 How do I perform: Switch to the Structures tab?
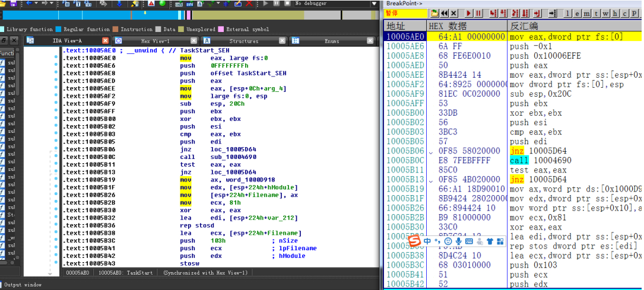[x=243, y=41]
